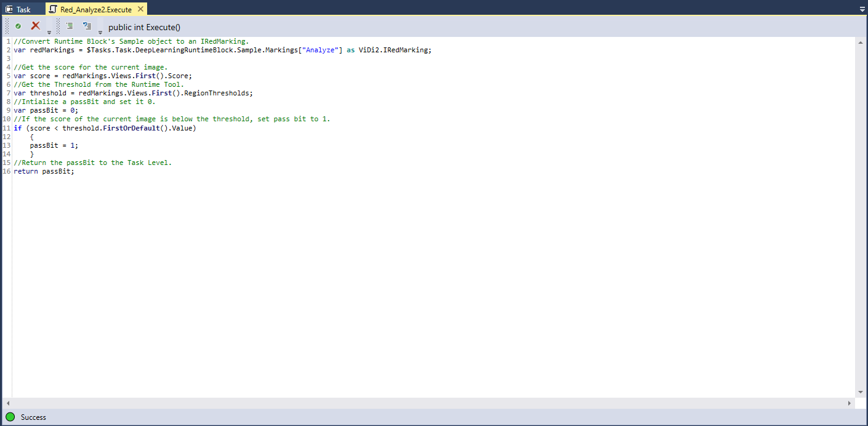Open second toolbar overflow options arrow

[x=100, y=31]
